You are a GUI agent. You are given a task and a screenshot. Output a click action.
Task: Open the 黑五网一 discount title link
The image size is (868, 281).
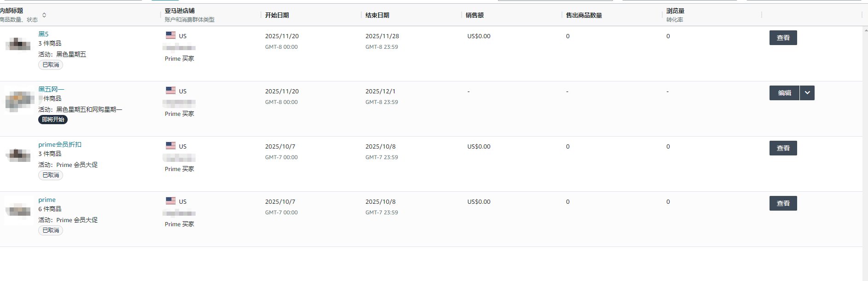click(51, 89)
